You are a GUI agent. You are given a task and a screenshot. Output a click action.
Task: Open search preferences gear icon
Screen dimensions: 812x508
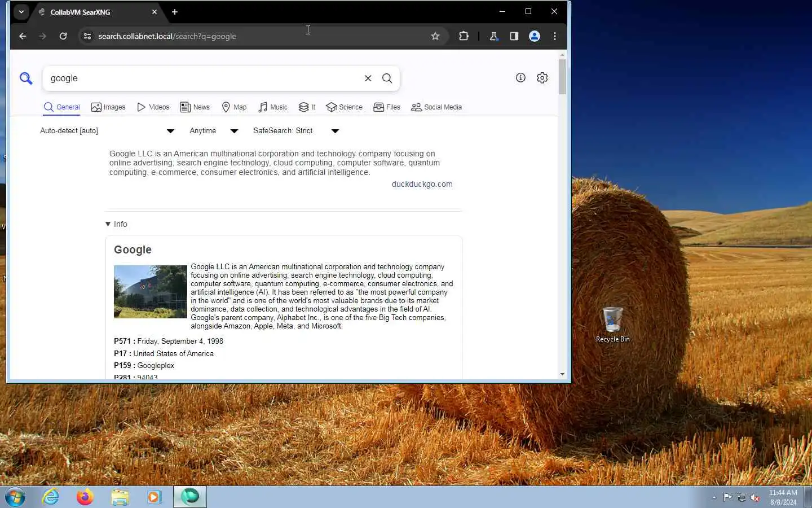tap(542, 78)
